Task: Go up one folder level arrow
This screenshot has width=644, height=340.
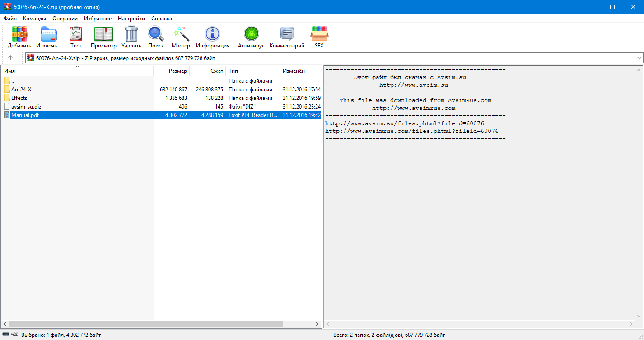Action: [x=10, y=58]
